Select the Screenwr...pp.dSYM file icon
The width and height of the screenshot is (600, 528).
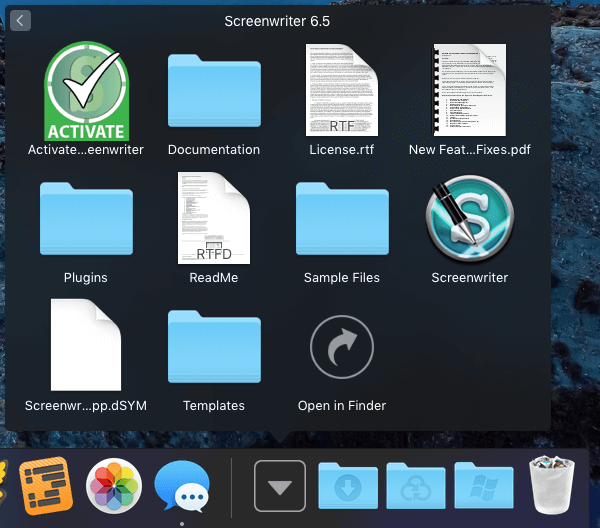click(x=86, y=345)
